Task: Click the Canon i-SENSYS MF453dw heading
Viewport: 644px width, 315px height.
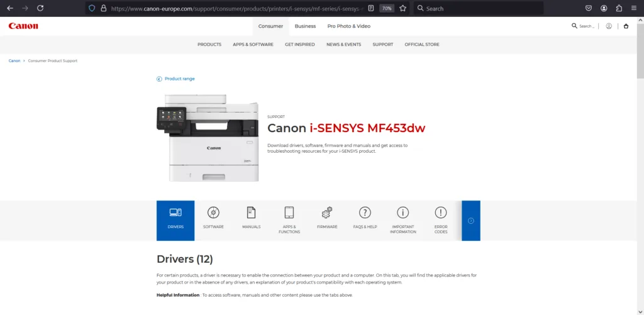Action: (x=347, y=128)
